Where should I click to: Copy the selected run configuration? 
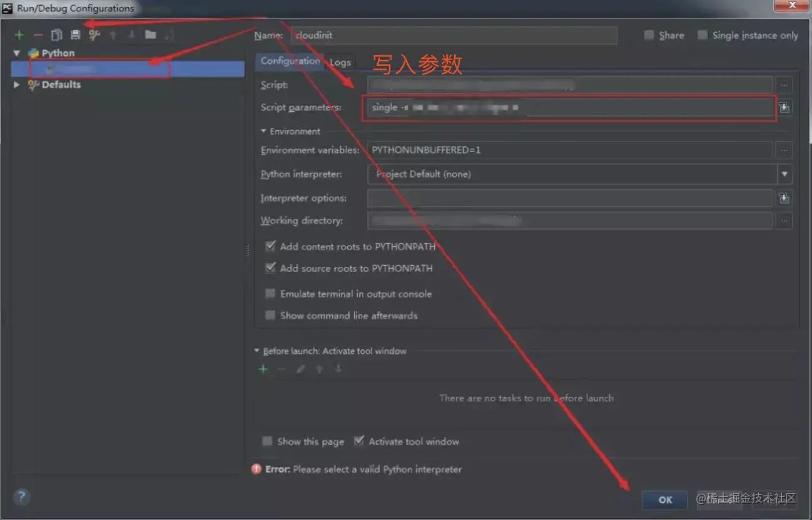tap(57, 35)
